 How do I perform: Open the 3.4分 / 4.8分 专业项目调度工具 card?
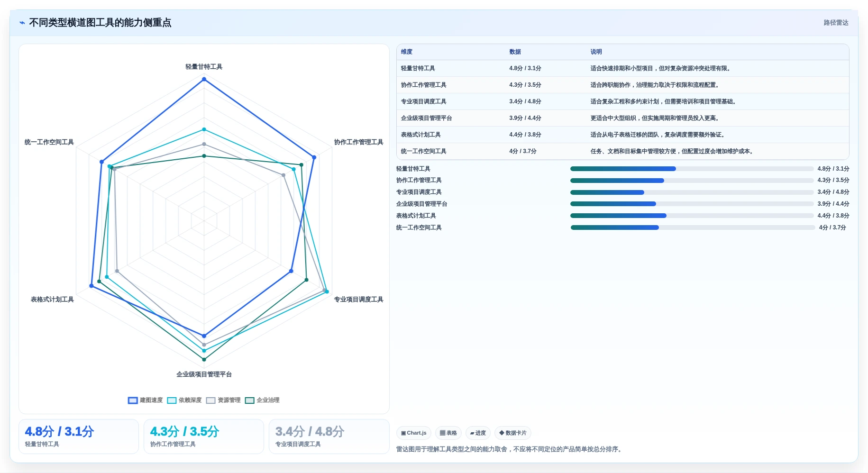tap(329, 437)
